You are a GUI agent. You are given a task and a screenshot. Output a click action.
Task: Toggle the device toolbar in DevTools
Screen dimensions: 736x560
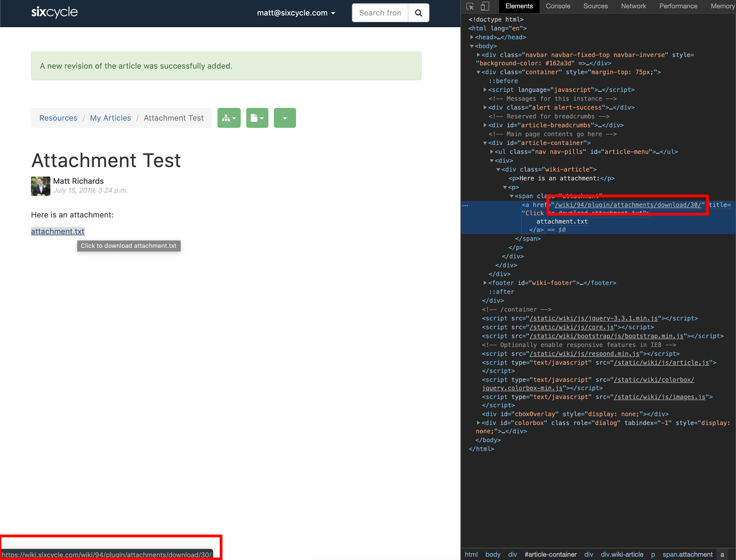[485, 6]
